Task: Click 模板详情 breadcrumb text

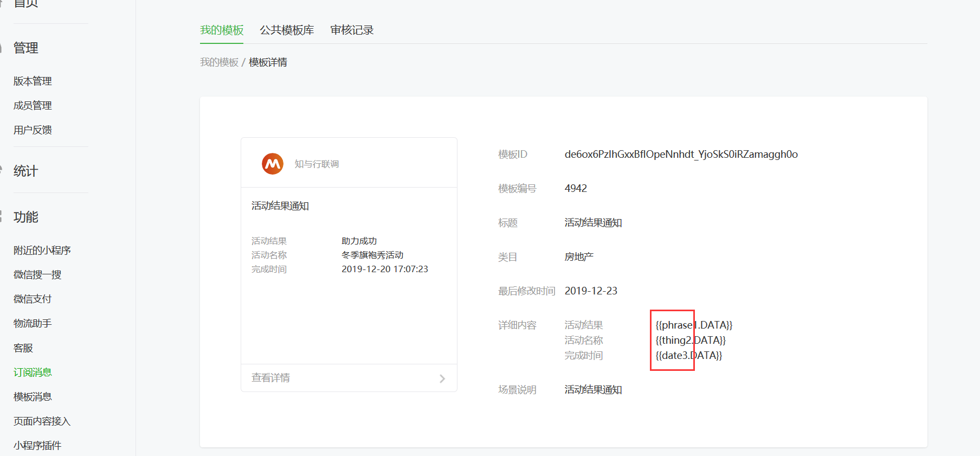Action: coord(268,62)
